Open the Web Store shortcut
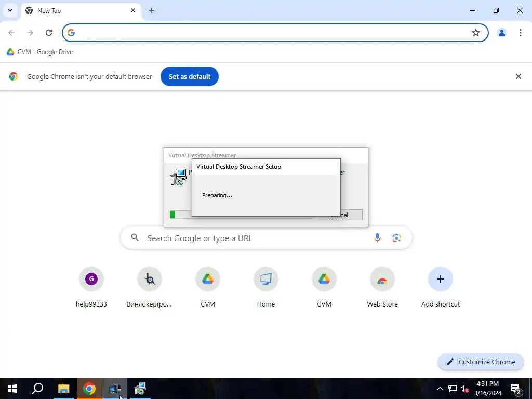532x399 pixels. point(382,287)
